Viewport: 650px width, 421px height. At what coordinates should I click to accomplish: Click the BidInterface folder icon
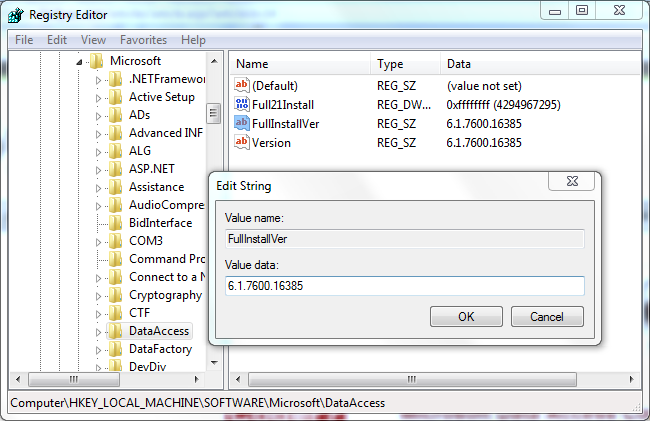pyautogui.click(x=116, y=223)
